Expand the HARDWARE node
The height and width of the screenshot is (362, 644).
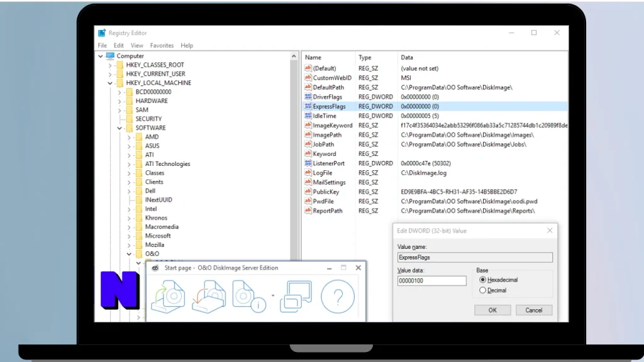pyautogui.click(x=119, y=101)
